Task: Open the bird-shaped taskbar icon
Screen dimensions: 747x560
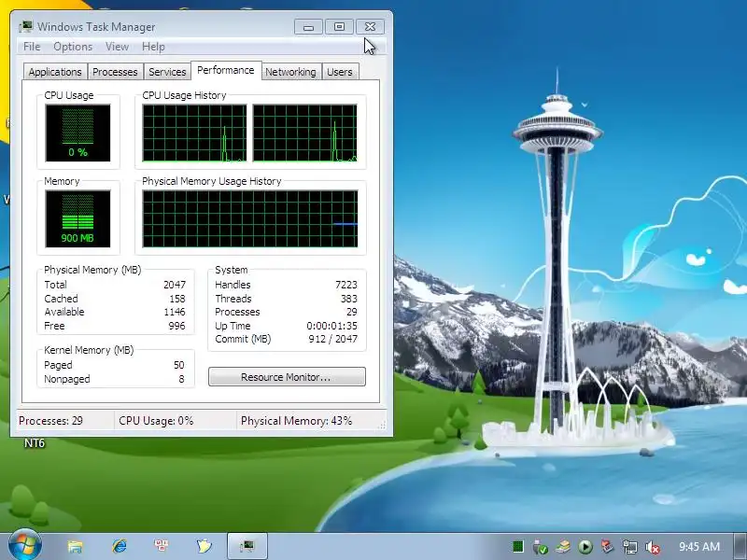Action: [x=204, y=546]
